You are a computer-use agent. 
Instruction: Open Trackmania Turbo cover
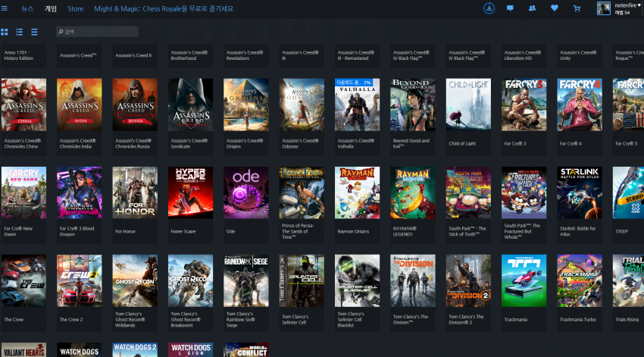click(580, 280)
